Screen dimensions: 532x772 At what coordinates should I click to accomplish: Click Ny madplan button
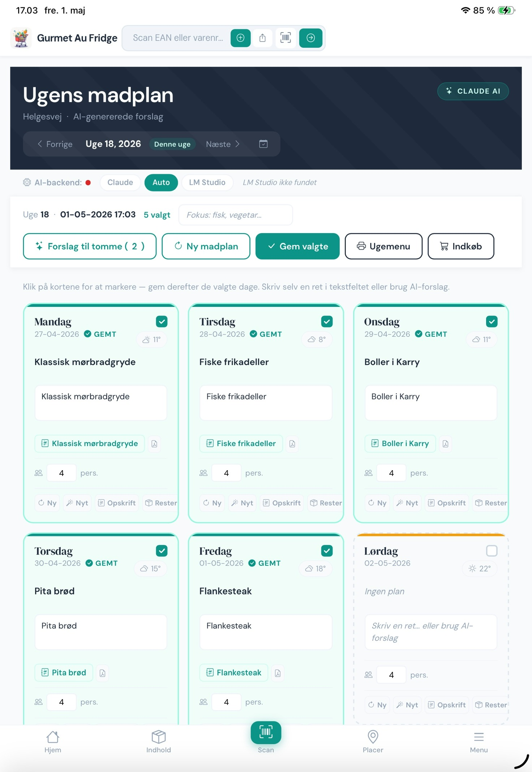click(x=206, y=246)
